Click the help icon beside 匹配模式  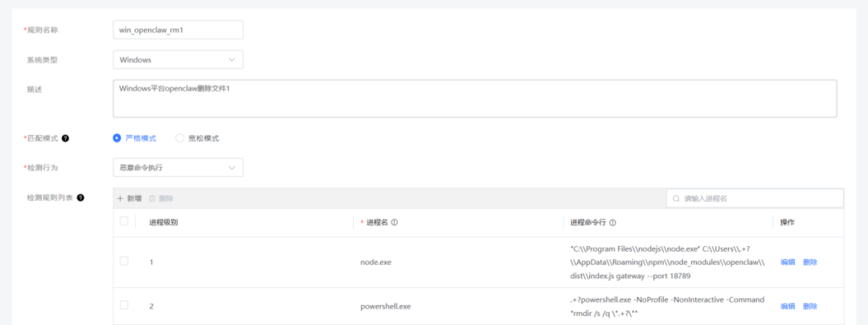65,138
